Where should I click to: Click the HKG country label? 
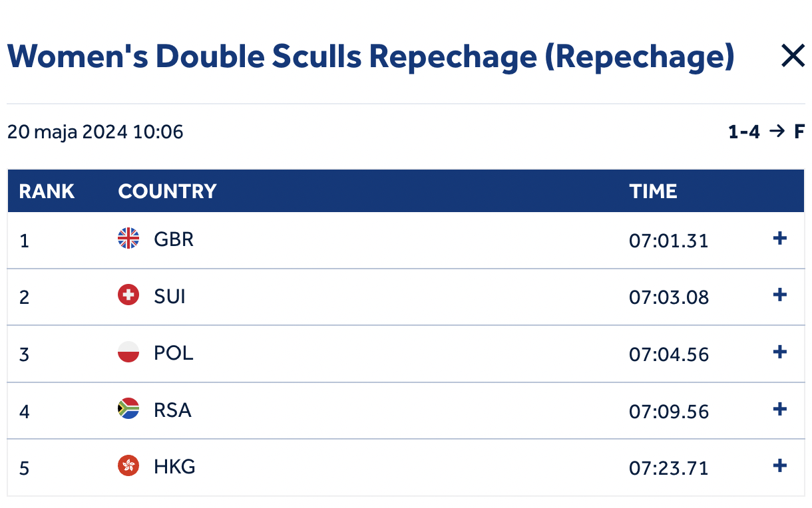[x=174, y=467]
